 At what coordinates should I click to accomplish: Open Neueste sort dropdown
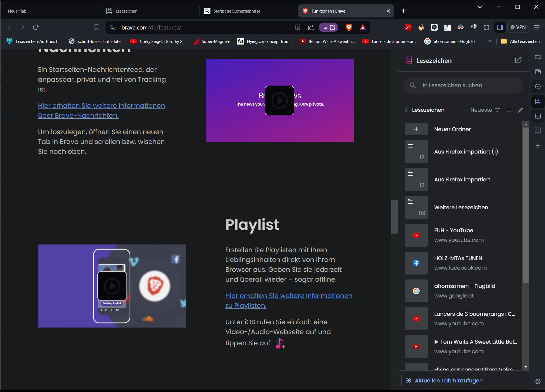pos(485,110)
